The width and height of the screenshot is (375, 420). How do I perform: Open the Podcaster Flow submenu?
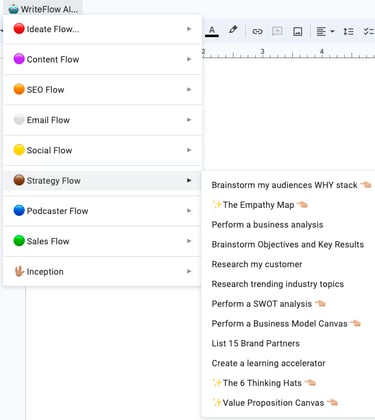[x=102, y=211]
